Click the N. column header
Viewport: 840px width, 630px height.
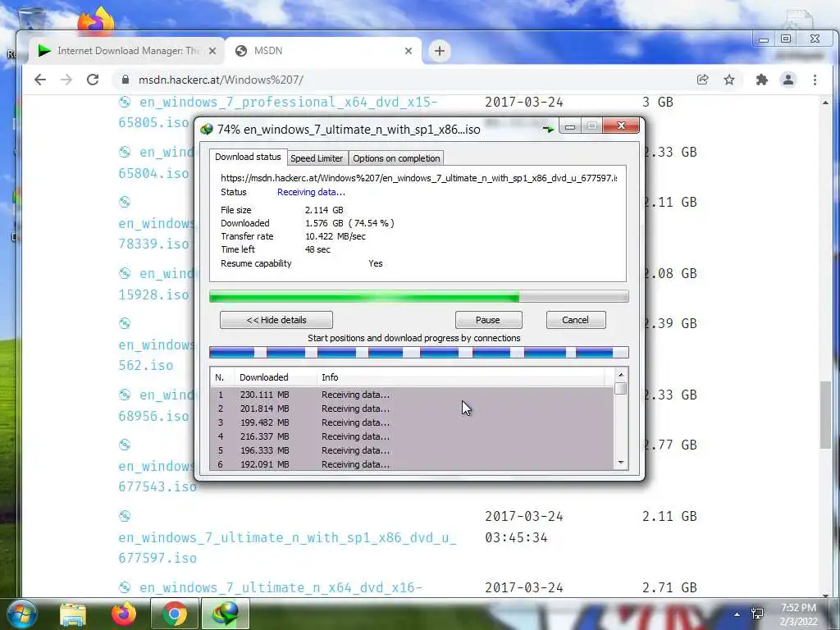click(222, 377)
